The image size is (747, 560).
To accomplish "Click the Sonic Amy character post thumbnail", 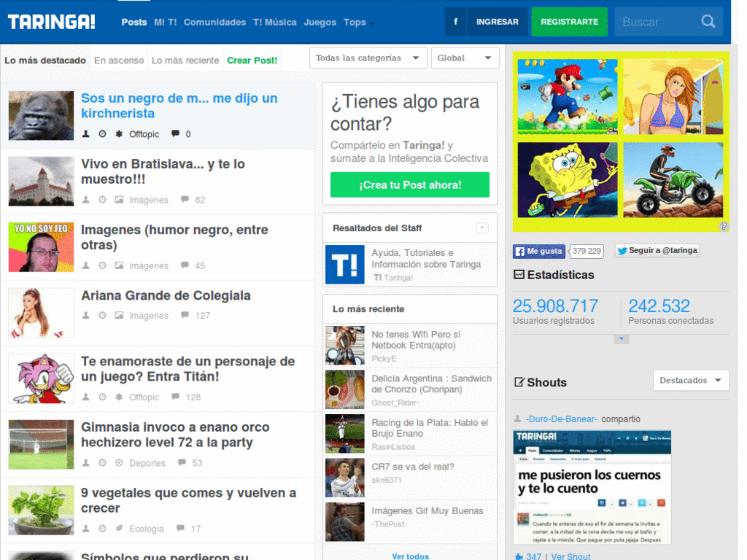I will click(41, 378).
